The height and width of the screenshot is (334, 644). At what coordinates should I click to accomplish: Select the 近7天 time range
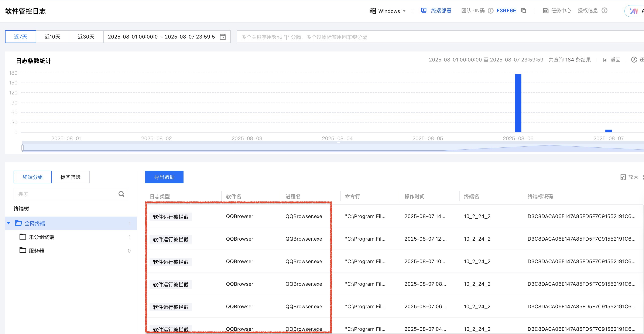[21, 37]
